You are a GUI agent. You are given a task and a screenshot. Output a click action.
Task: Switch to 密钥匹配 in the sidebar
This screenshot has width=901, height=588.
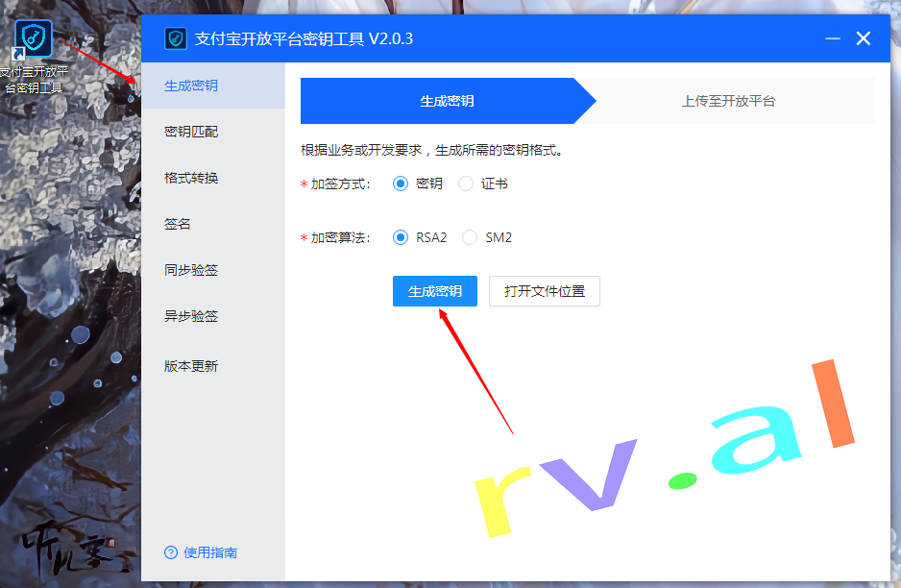213,132
